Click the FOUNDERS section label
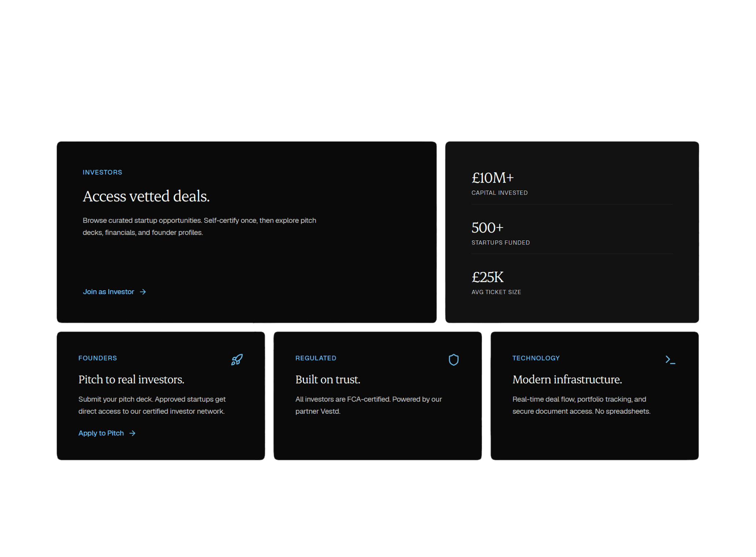This screenshot has height=557, width=756. pos(97,358)
